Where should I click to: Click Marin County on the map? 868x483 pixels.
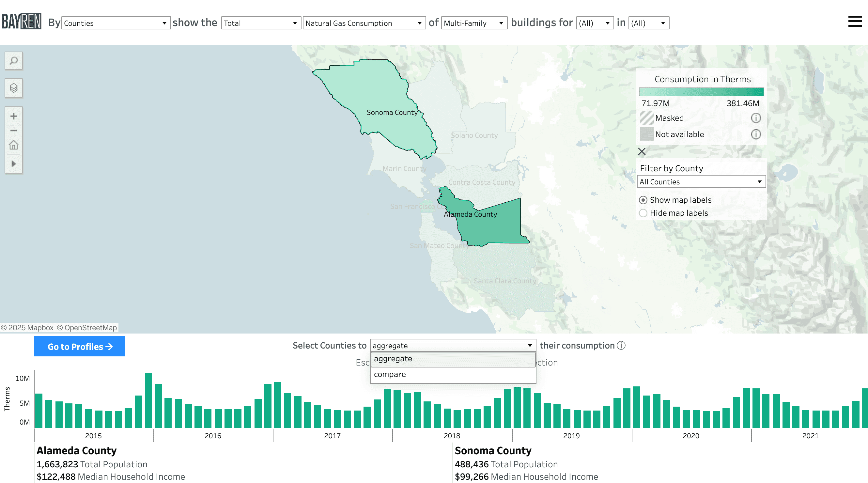click(x=404, y=168)
